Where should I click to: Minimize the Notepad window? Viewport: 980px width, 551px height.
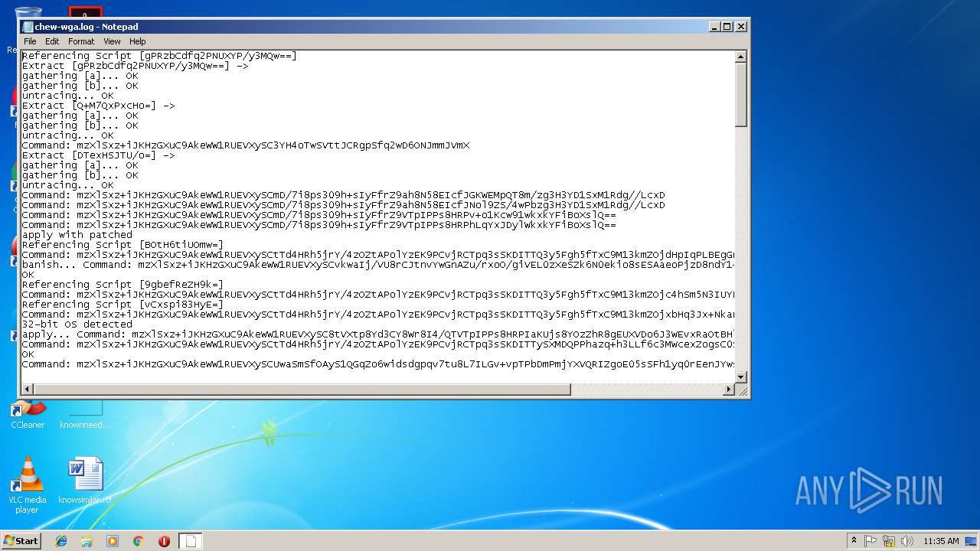[715, 27]
